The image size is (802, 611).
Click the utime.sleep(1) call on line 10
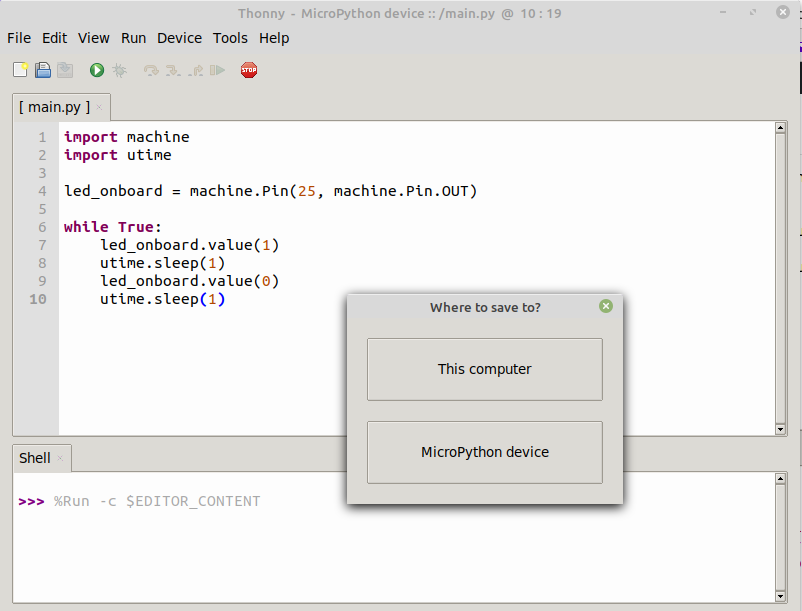click(x=162, y=299)
